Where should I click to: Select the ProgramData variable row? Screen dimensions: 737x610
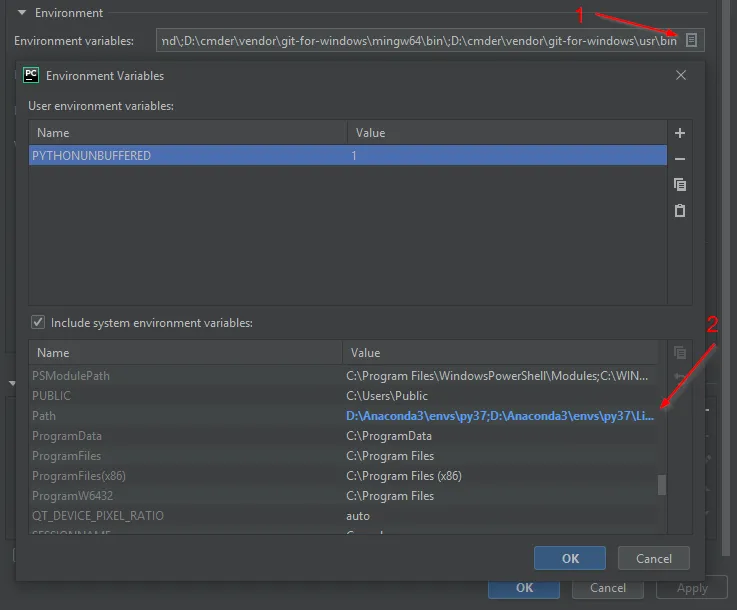pyautogui.click(x=343, y=436)
